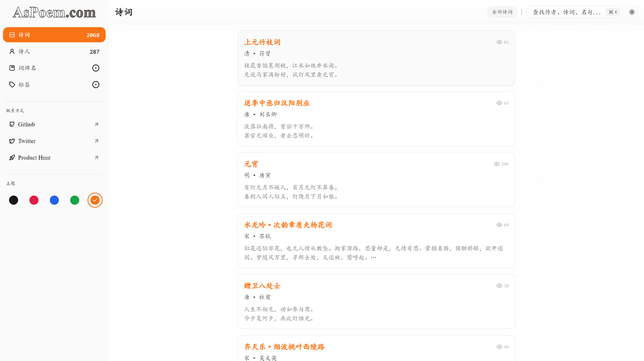Expand the 词牌名 circular arrow control
This screenshot has width=644, height=361.
click(96, 68)
